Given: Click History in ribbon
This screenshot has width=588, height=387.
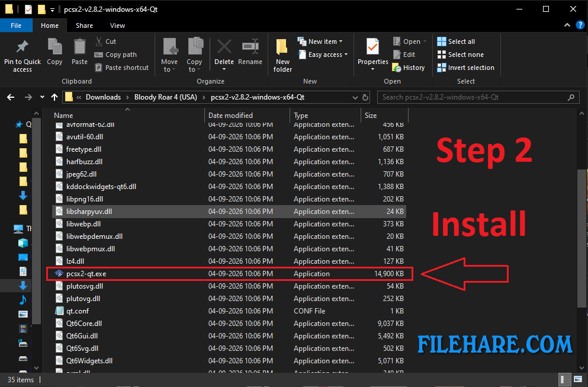Looking at the screenshot, I should (x=409, y=68).
